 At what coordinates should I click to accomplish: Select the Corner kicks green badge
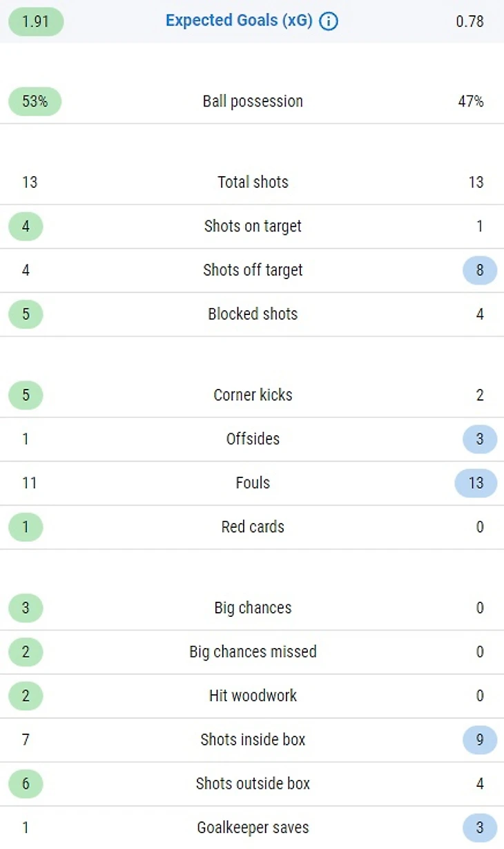tap(26, 395)
